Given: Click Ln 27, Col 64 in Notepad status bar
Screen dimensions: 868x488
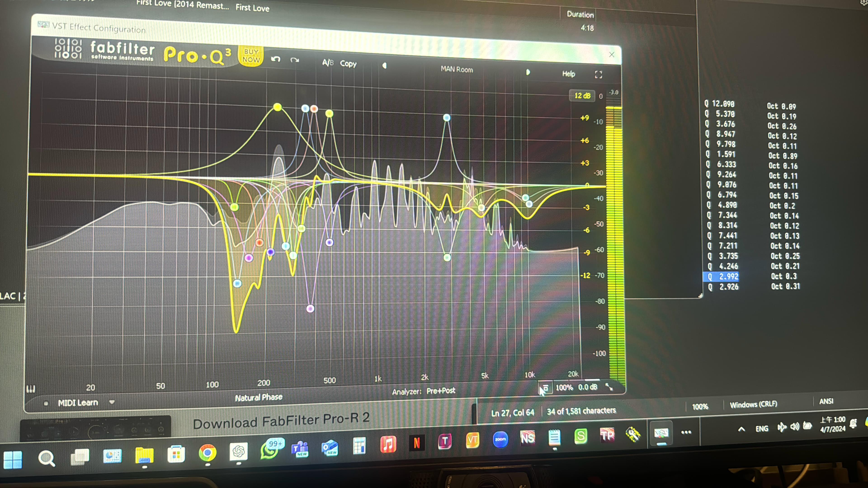Looking at the screenshot, I should 512,413.
